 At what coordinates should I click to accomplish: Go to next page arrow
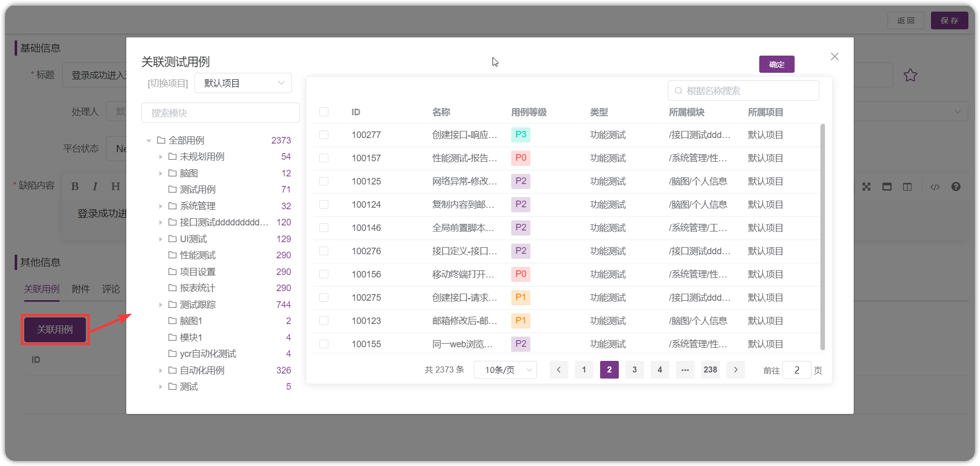(x=736, y=370)
